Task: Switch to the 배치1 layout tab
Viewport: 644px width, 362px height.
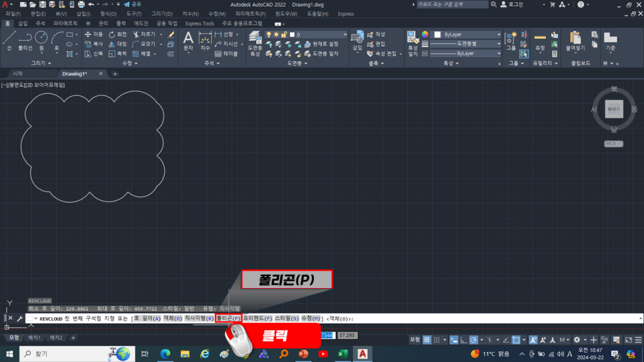Action: pos(34,337)
